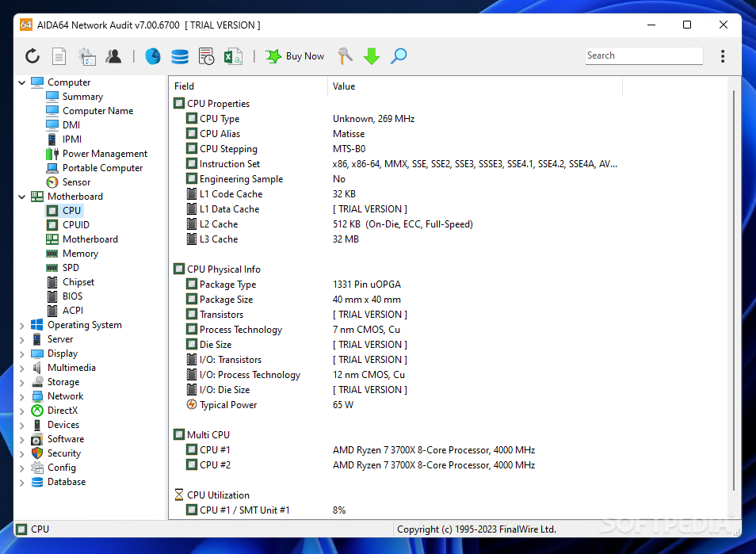Click the Security shield icon

37,453
